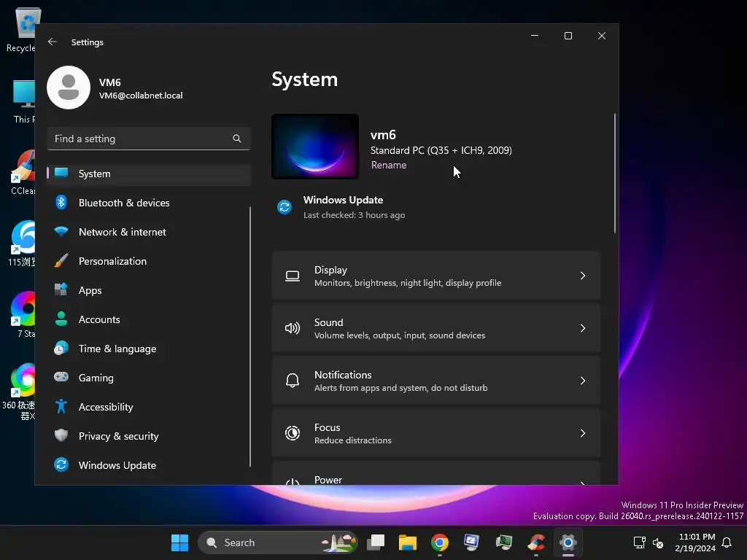Viewport: 747px width, 560px height.
Task: Open Task View from the taskbar
Action: click(x=376, y=542)
